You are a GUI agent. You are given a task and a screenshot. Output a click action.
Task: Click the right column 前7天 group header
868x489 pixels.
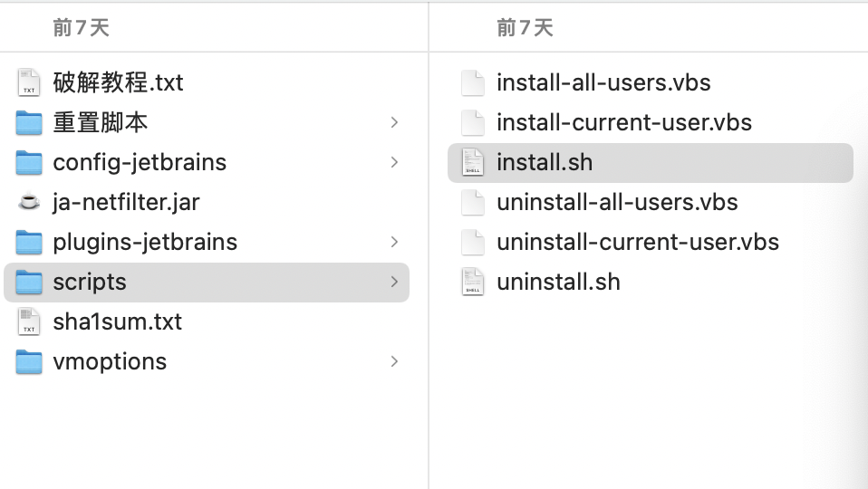(525, 28)
